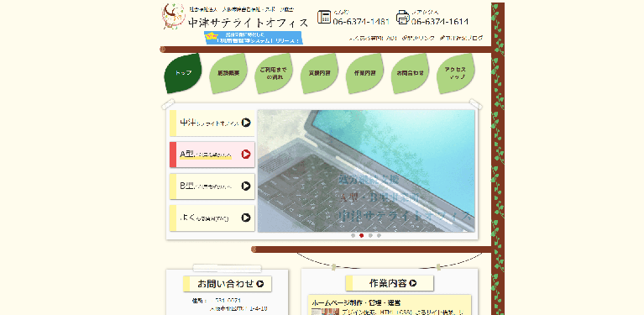Select the second (red) slideshow dot

coord(361,236)
